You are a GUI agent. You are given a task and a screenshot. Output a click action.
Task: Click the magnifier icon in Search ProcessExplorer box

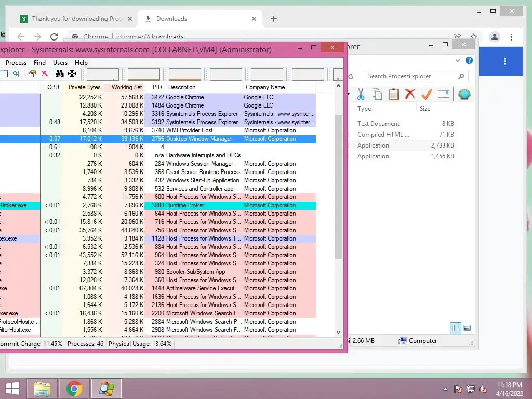(461, 77)
